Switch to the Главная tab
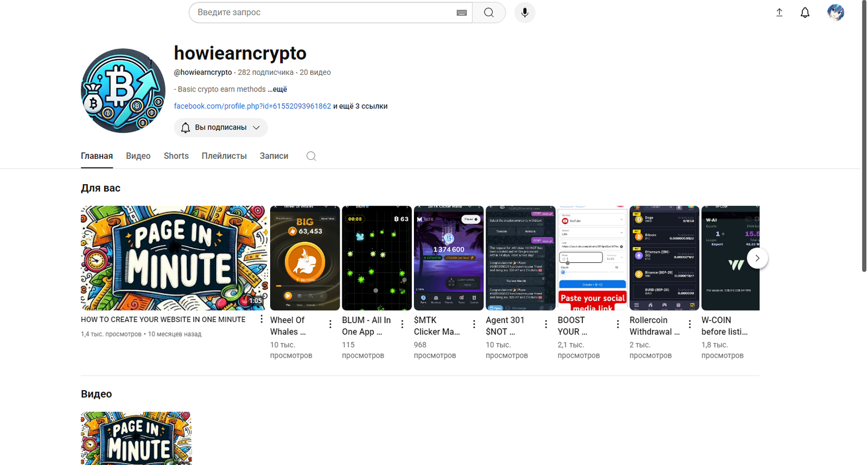This screenshot has height=465, width=868. (97, 156)
